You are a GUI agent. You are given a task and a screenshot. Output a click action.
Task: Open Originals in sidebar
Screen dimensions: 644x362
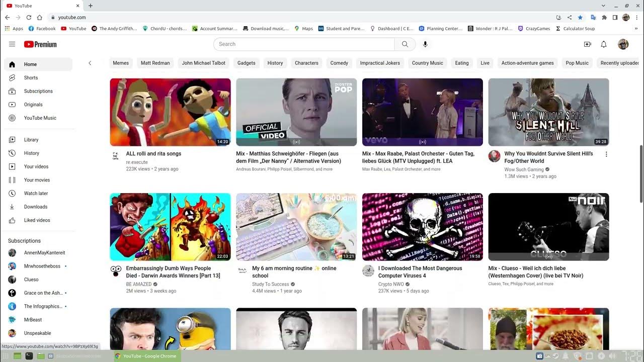point(38,105)
